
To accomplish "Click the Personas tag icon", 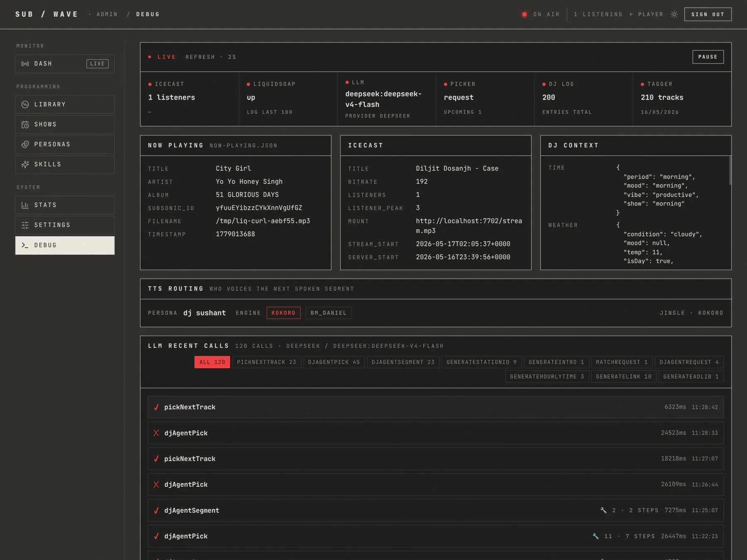I will (x=25, y=144).
